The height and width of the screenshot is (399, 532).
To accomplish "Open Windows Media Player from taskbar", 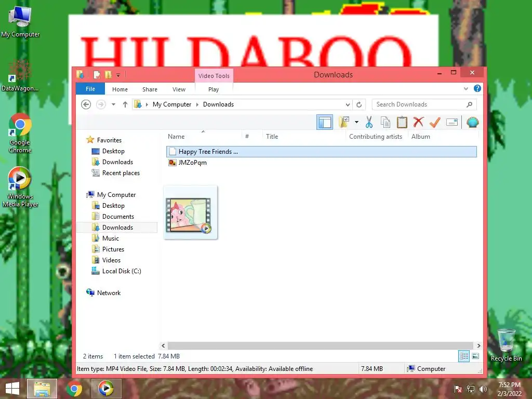I will coord(106,389).
